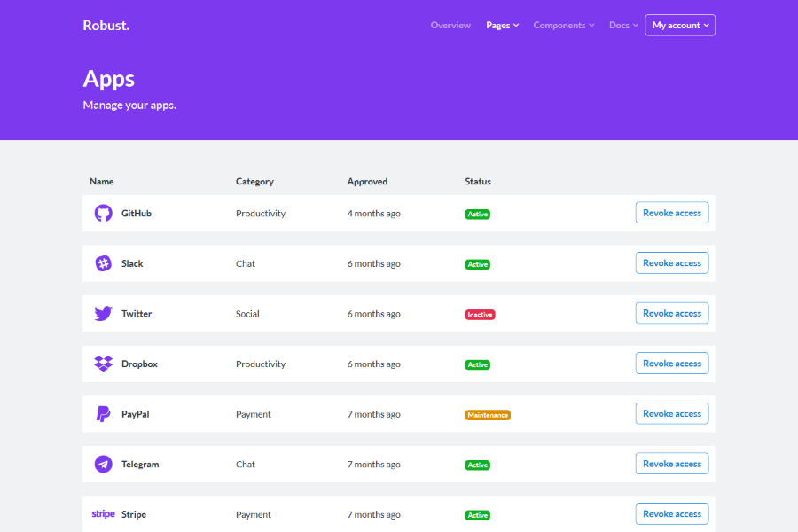
Task: Click the Inactive status badge for Twitter
Action: pyautogui.click(x=480, y=315)
